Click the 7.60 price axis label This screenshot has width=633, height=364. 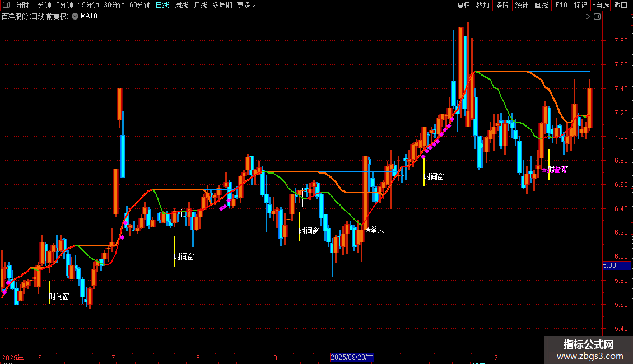tap(621, 64)
